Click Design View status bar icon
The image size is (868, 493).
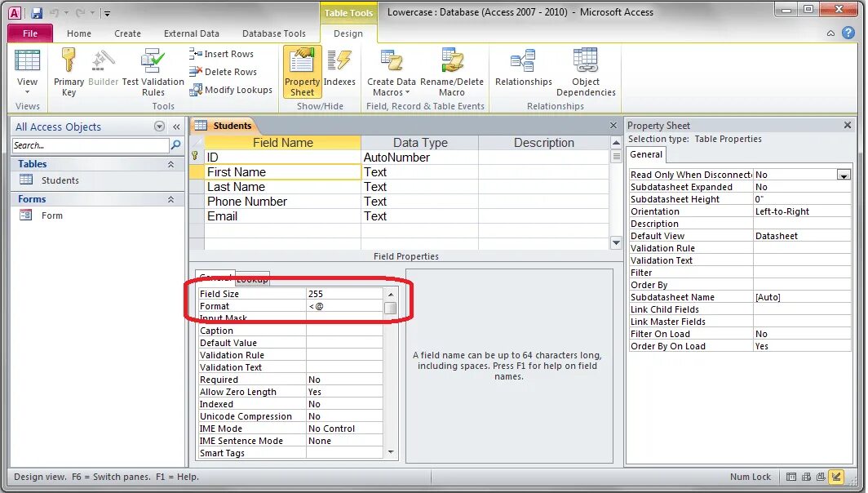[836, 477]
